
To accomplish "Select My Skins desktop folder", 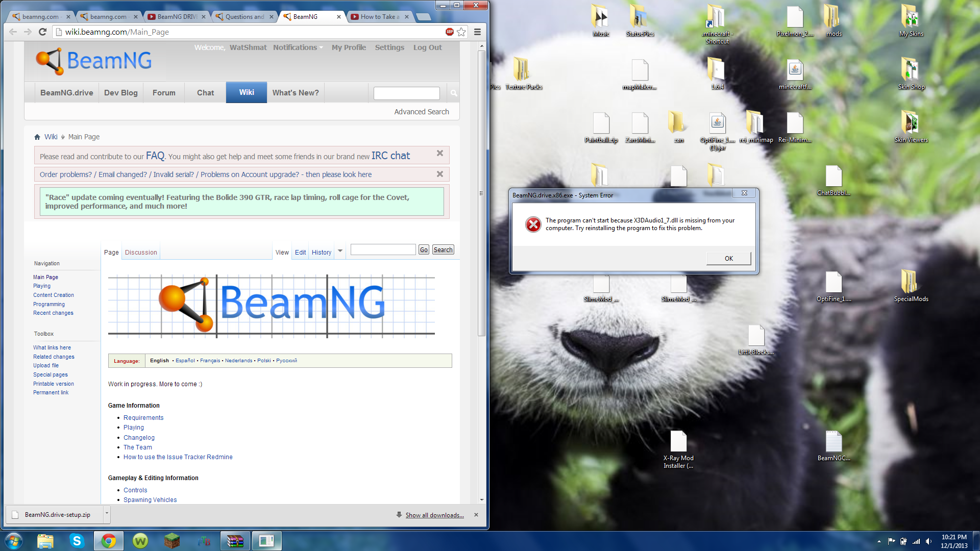I will (911, 21).
